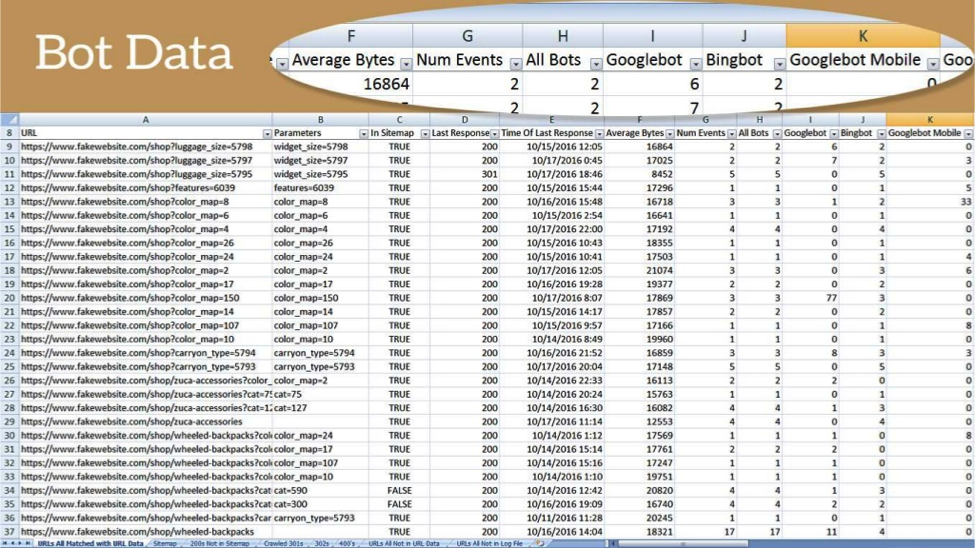Open the In Sitemap filter dropdown
The image size is (975, 548).
[425, 134]
